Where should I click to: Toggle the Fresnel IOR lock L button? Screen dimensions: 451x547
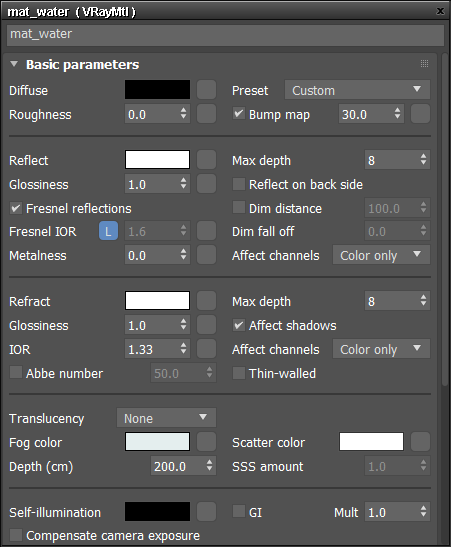coord(108,231)
